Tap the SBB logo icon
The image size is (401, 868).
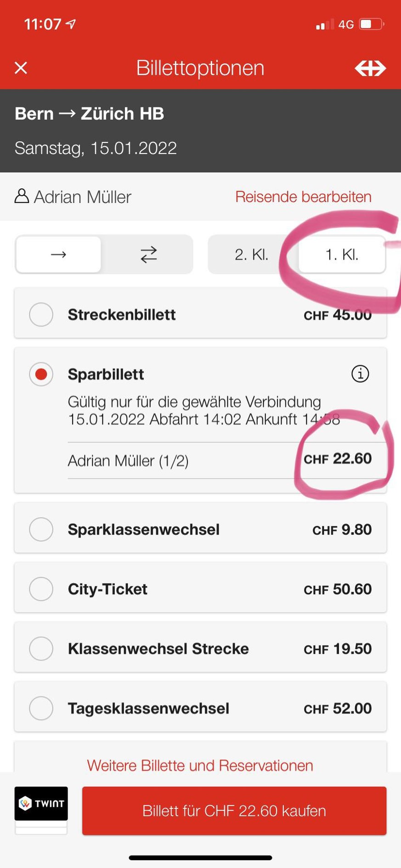pos(370,68)
